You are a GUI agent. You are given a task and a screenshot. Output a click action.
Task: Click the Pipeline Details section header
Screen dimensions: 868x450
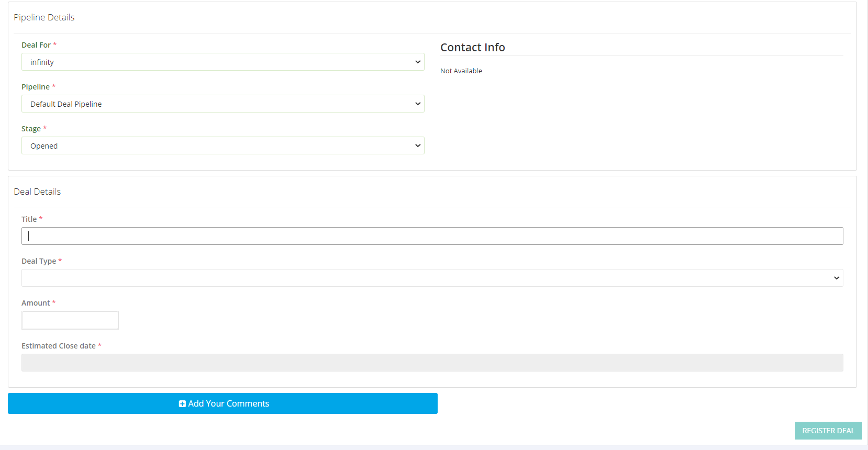click(44, 17)
